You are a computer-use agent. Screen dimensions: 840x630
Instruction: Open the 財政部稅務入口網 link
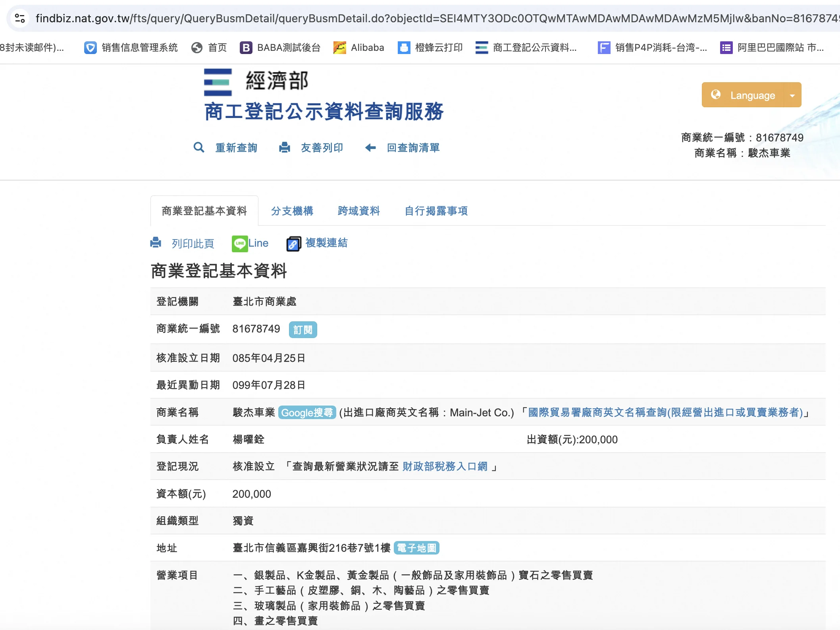pyautogui.click(x=445, y=466)
